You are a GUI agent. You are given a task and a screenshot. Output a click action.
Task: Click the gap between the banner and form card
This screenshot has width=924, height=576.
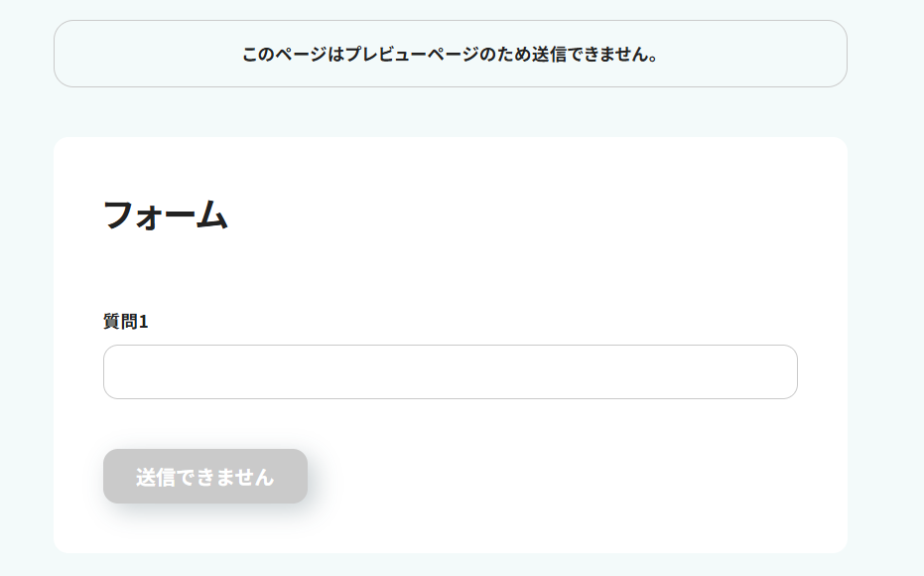coord(450,112)
